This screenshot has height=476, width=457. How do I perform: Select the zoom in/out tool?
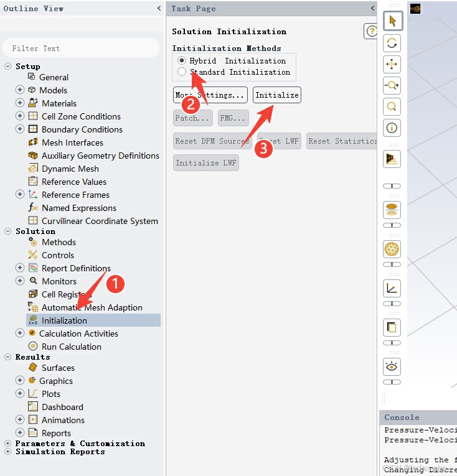point(392,85)
